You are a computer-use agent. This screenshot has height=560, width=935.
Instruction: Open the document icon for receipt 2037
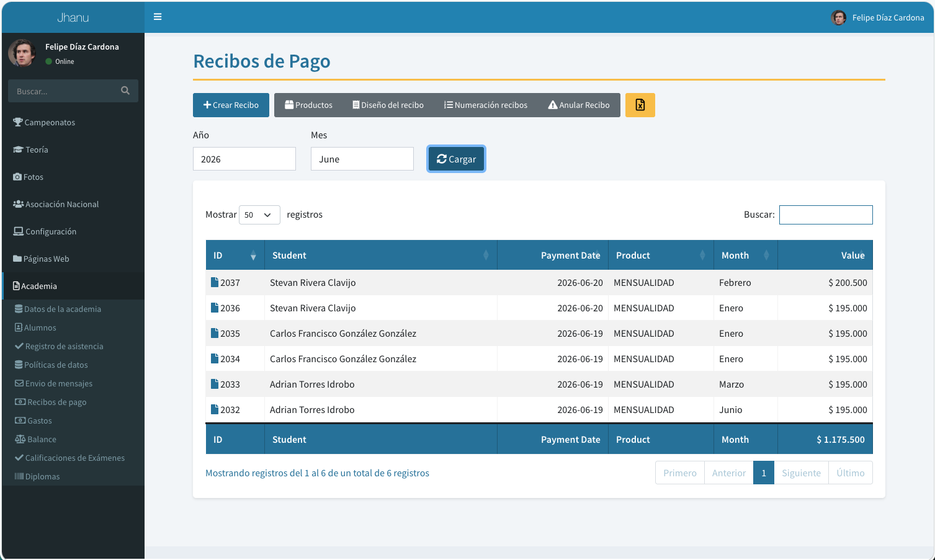tap(215, 282)
